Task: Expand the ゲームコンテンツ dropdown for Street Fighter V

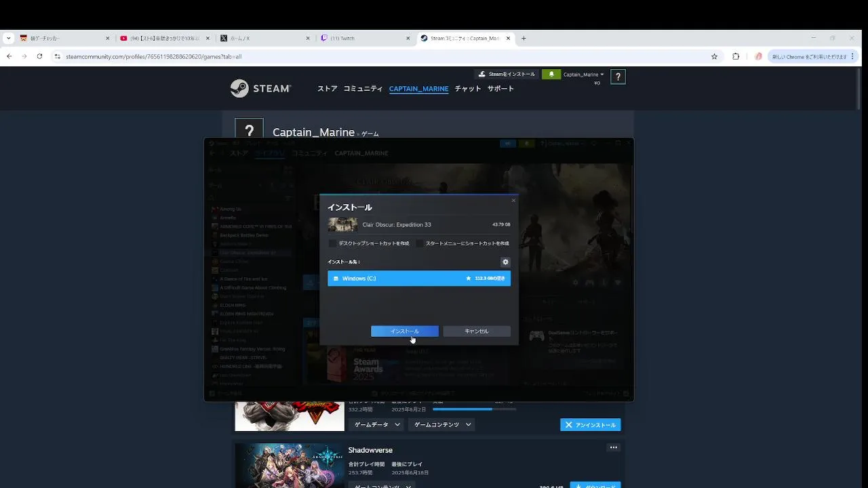Action: tap(441, 425)
